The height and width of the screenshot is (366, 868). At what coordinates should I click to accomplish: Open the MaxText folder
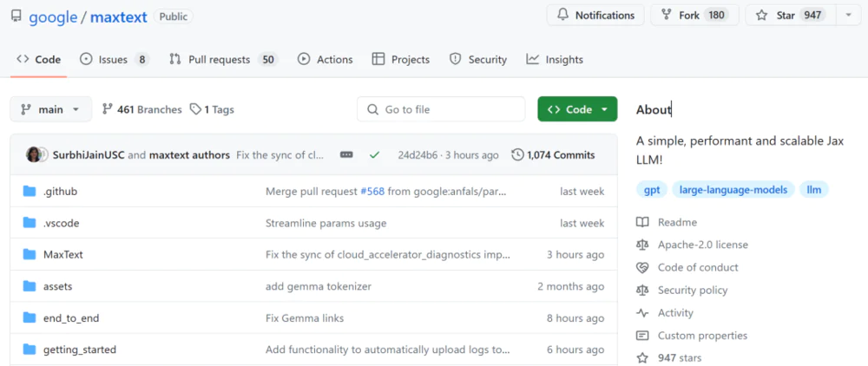tap(63, 255)
